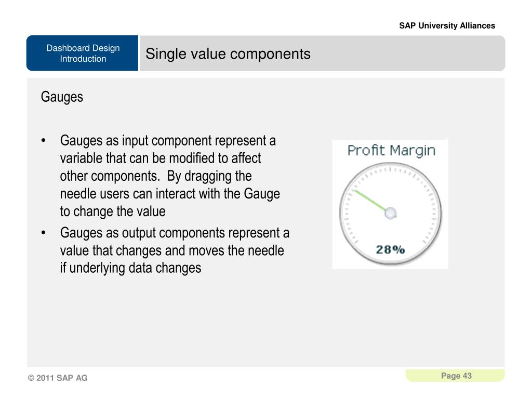The width and height of the screenshot is (532, 399).
Task: Click the Dashboard Design Introduction blue tab
Action: pyautogui.click(x=83, y=54)
